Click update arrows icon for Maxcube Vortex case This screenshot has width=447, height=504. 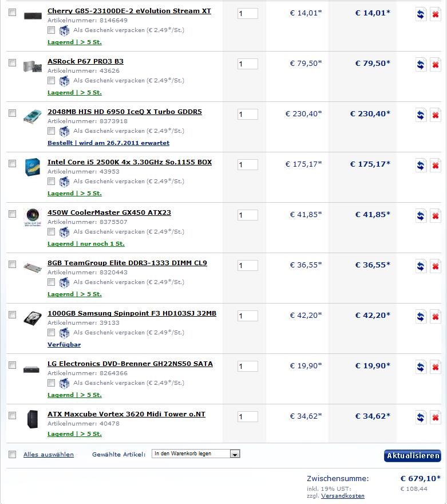click(x=421, y=418)
